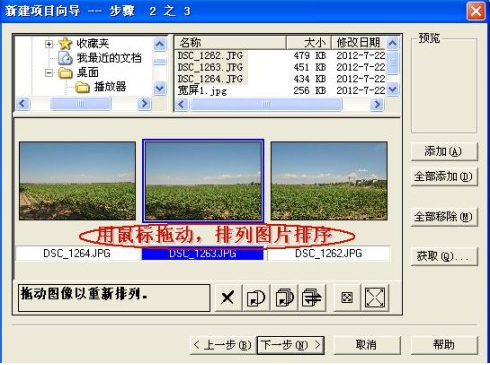Click folder tree scroll down arrow
490x365 pixels.
click(x=160, y=88)
